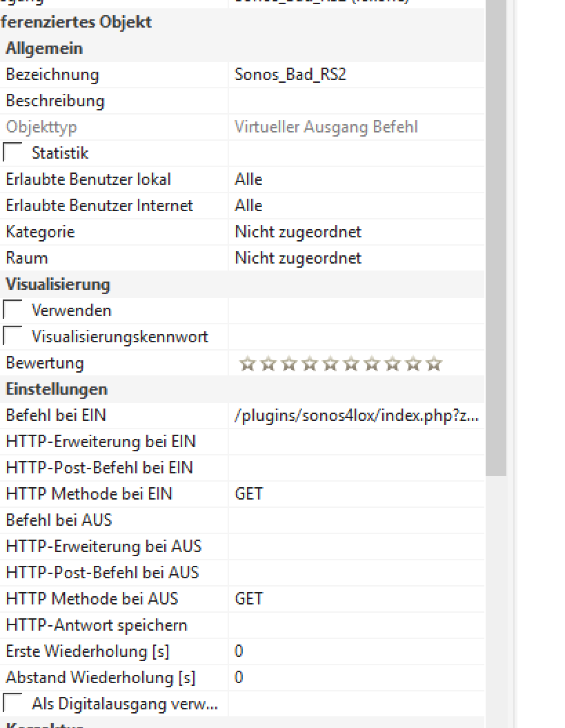The height and width of the screenshot is (728, 565).
Task: Toggle the Visualisierungskennwort checkbox
Action: (x=13, y=336)
